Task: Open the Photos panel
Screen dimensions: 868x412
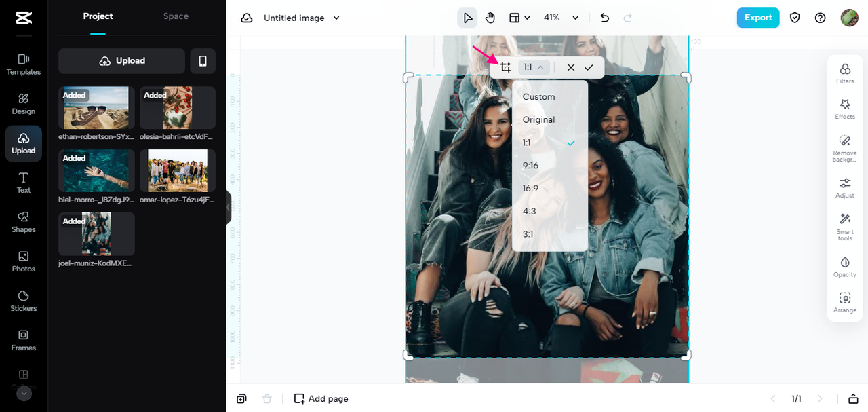Action: pyautogui.click(x=24, y=261)
